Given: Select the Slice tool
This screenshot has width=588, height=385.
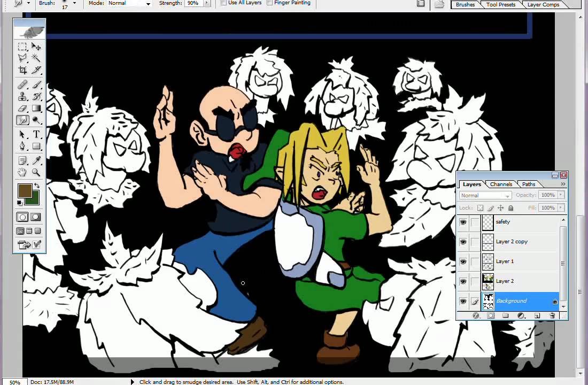Looking at the screenshot, I should (36, 70).
